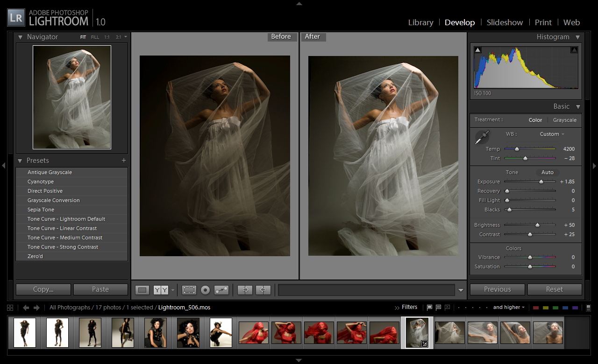Copy After settings using right-arrow icon
Screen dimensions: 598x364
245,290
